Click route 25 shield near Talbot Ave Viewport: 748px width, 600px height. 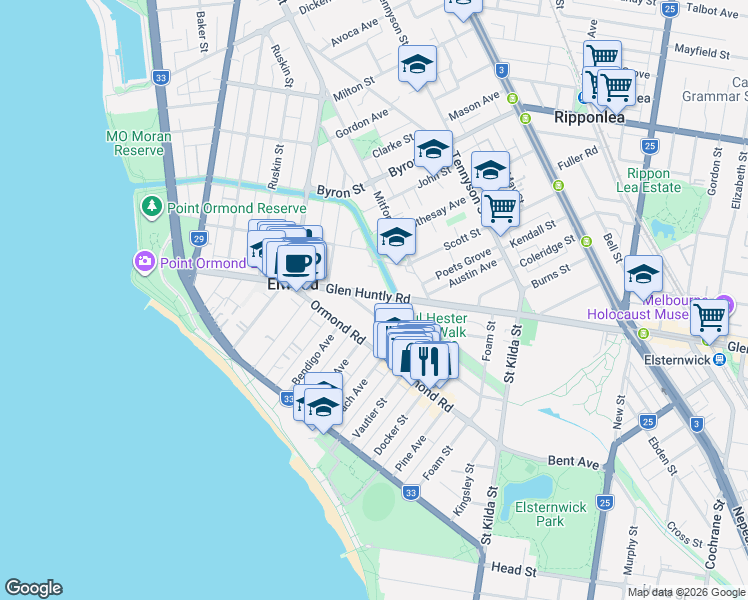(670, 9)
